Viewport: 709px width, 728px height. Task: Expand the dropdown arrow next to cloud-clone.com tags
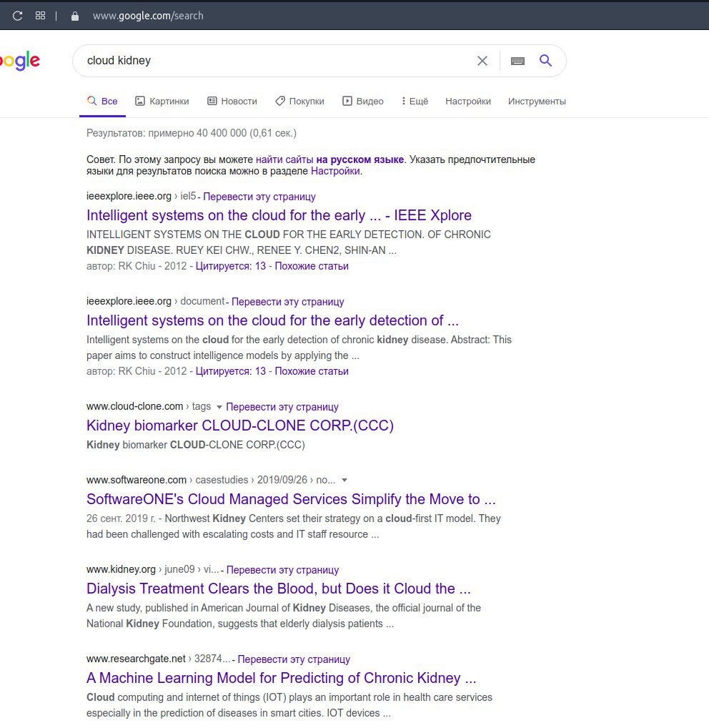point(219,407)
